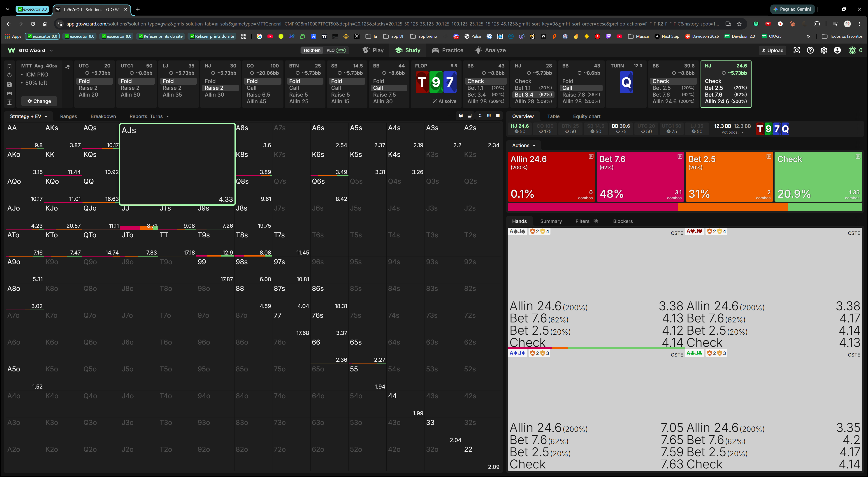This screenshot has height=477, width=868.
Task: Open the GTO Wizard logo dropdown chevron
Action: [x=51, y=50]
